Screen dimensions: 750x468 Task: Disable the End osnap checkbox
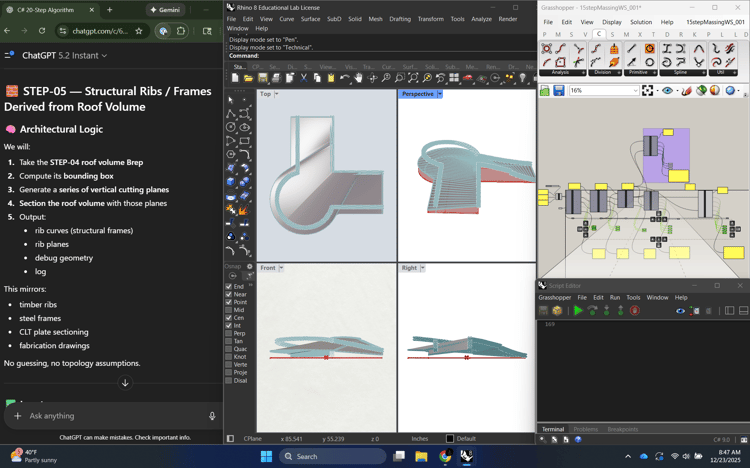(229, 286)
